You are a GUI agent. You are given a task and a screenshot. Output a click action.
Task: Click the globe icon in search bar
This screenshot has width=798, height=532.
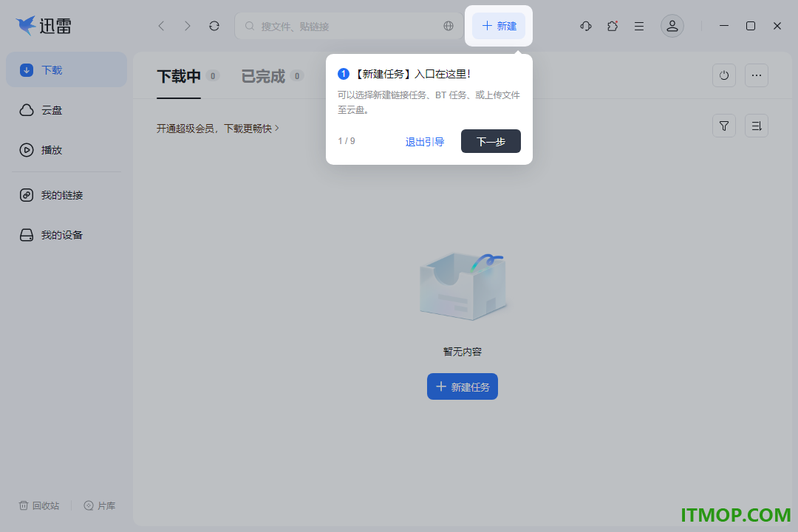(449, 26)
